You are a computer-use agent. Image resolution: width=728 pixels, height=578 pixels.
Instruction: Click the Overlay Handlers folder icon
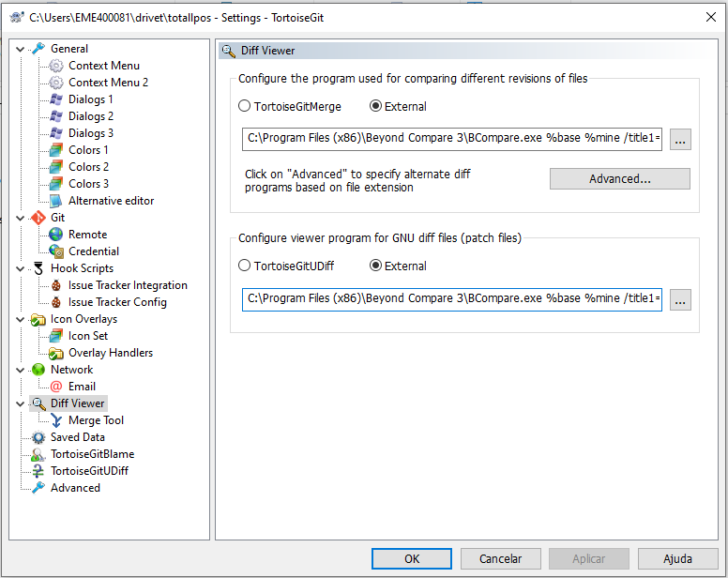(x=55, y=353)
